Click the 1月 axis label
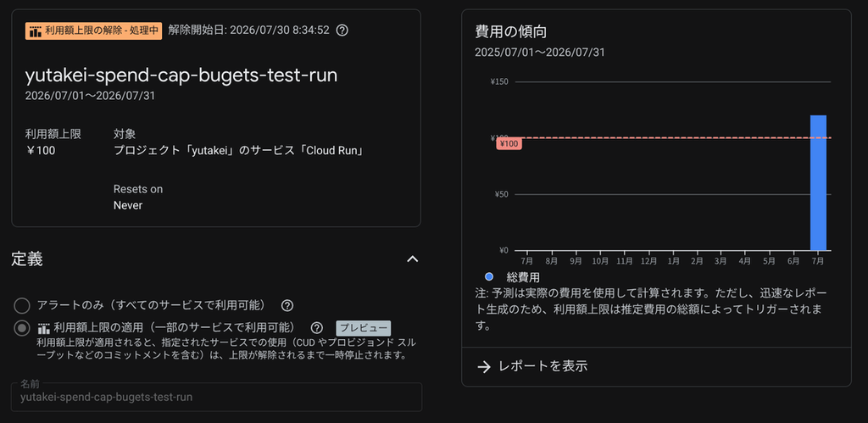Screen dimensions: 868x423 pyautogui.click(x=673, y=260)
